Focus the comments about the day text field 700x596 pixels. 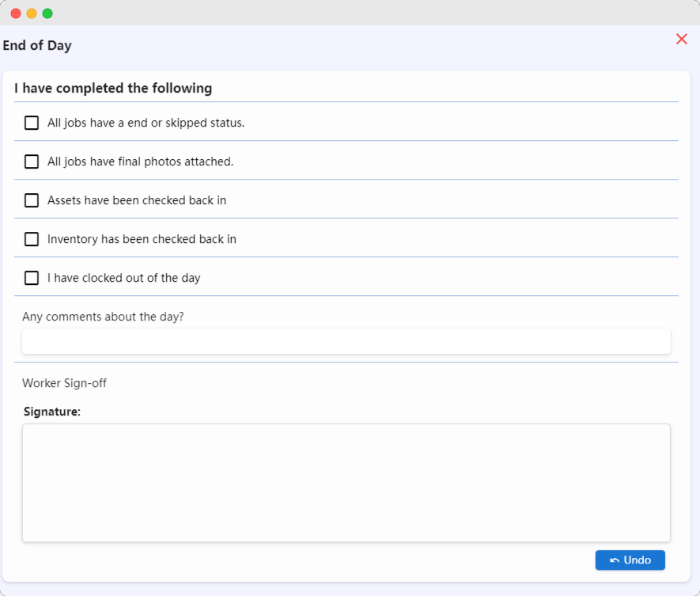tap(346, 341)
